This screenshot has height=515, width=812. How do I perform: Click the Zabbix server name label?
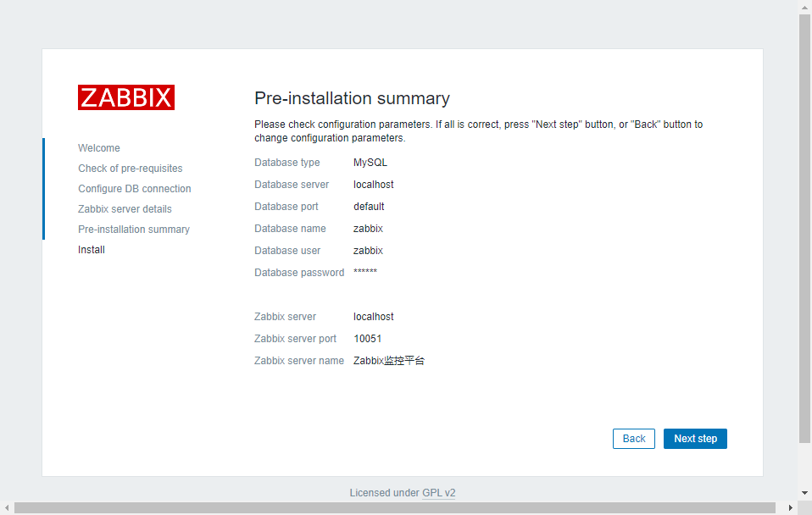pos(299,361)
